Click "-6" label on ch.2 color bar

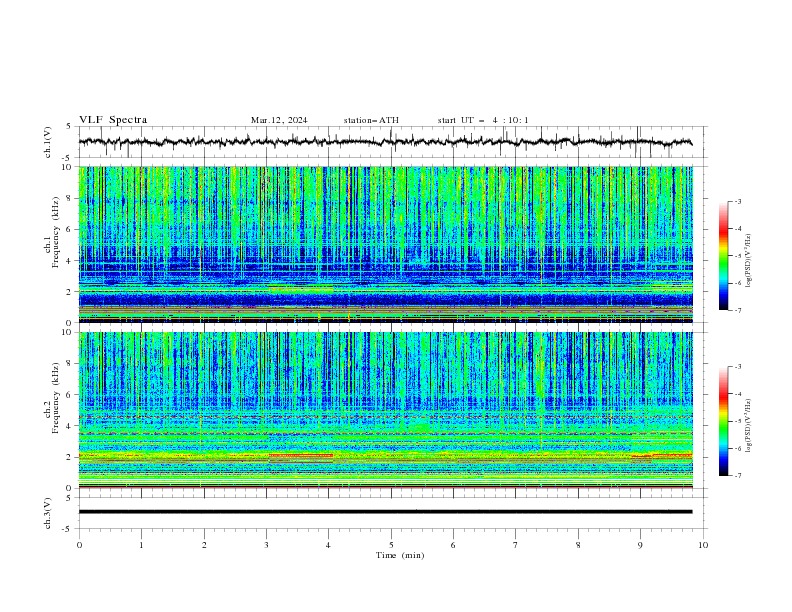click(738, 448)
